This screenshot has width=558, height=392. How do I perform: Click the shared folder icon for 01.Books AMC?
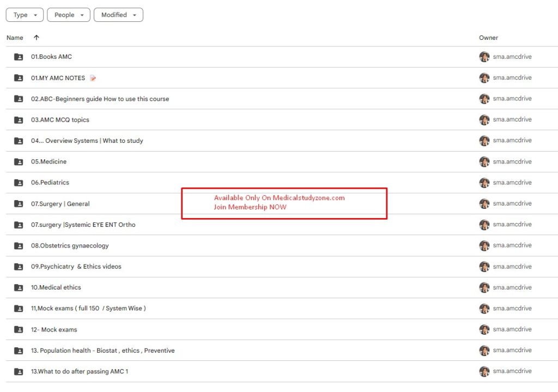pyautogui.click(x=19, y=57)
